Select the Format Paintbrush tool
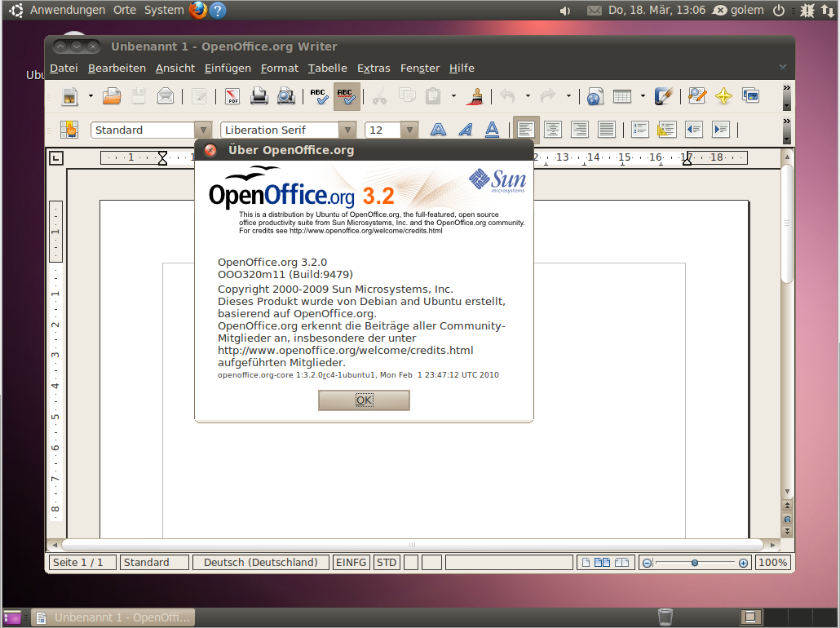The height and width of the screenshot is (628, 840). (475, 96)
